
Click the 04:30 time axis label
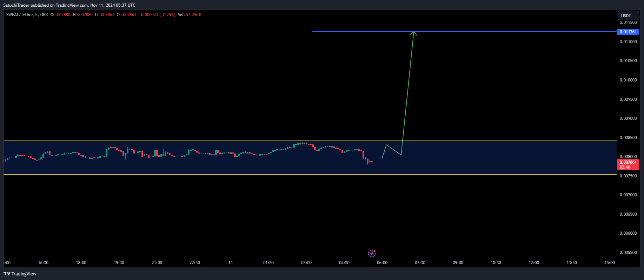pos(344,263)
